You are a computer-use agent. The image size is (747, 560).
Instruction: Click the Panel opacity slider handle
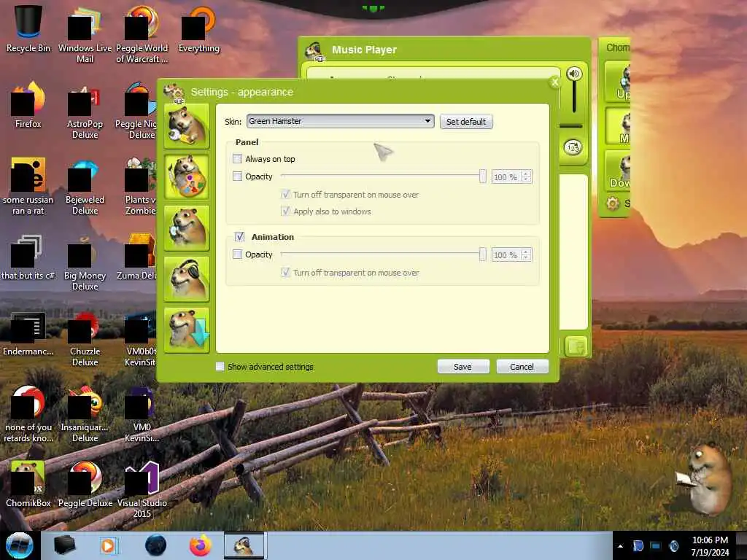[483, 176]
